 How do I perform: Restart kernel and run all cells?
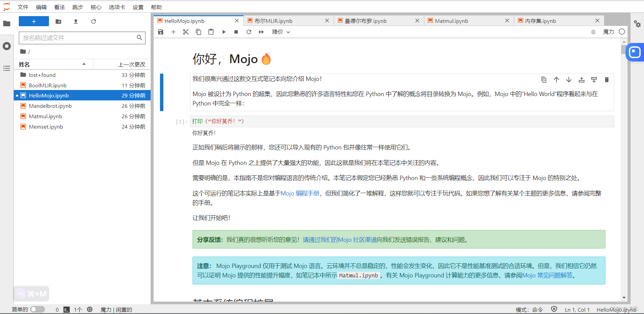[x=261, y=32]
